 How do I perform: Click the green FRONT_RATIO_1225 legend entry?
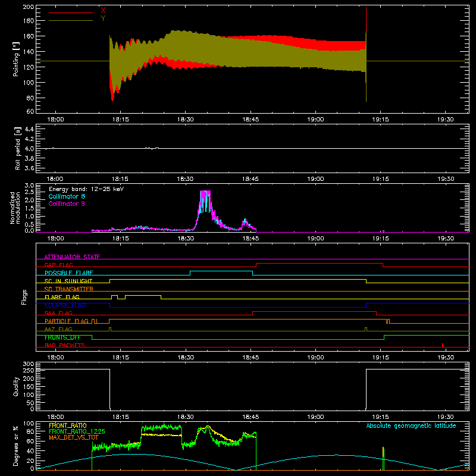[77, 431]
